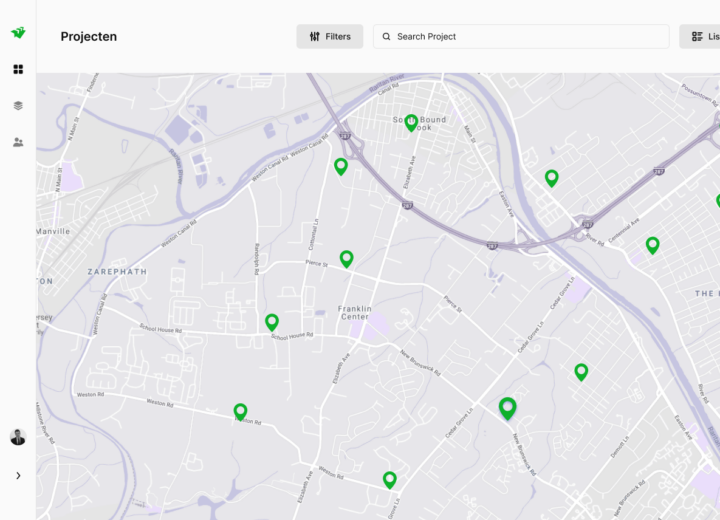Expand the sidebar with the chevron arrow

pyautogui.click(x=18, y=476)
